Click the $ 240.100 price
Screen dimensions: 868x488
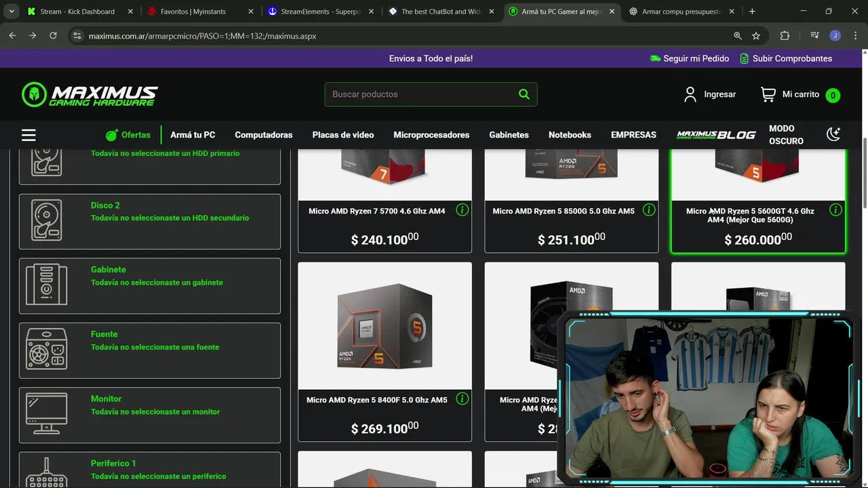(384, 239)
